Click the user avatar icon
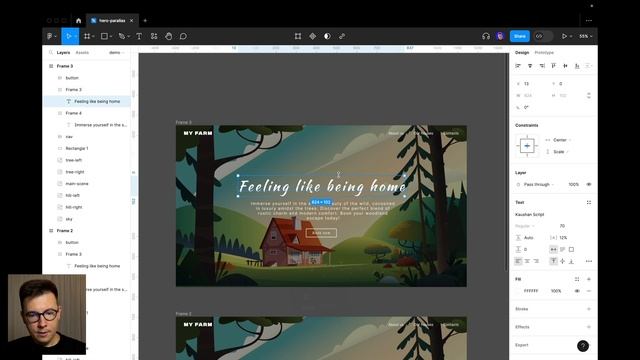Image resolution: width=640 pixels, height=360 pixels. [x=500, y=36]
